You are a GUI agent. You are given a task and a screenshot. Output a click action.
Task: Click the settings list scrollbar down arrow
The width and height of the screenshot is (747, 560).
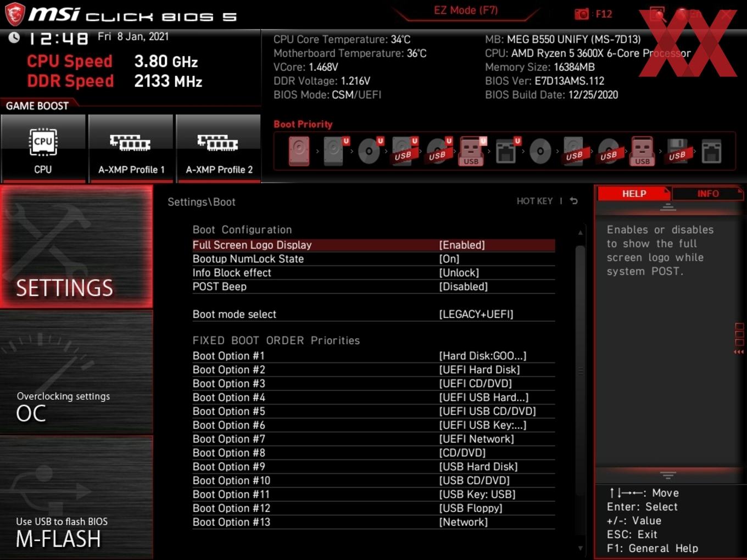coord(580,547)
